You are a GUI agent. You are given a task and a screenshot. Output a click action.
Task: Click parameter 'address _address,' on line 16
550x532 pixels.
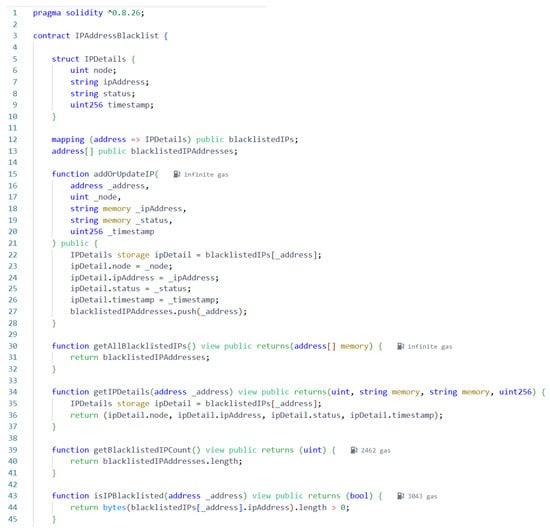(x=109, y=186)
